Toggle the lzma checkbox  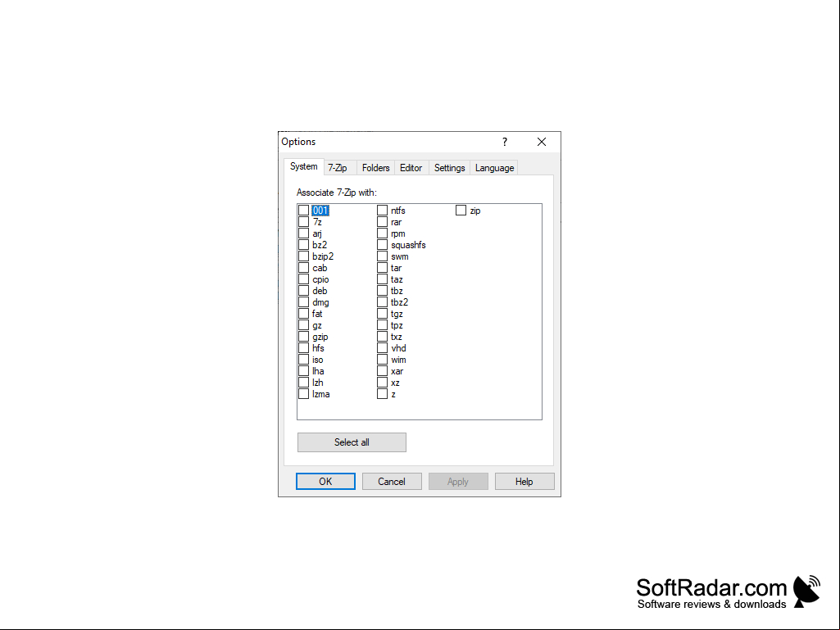coord(304,394)
